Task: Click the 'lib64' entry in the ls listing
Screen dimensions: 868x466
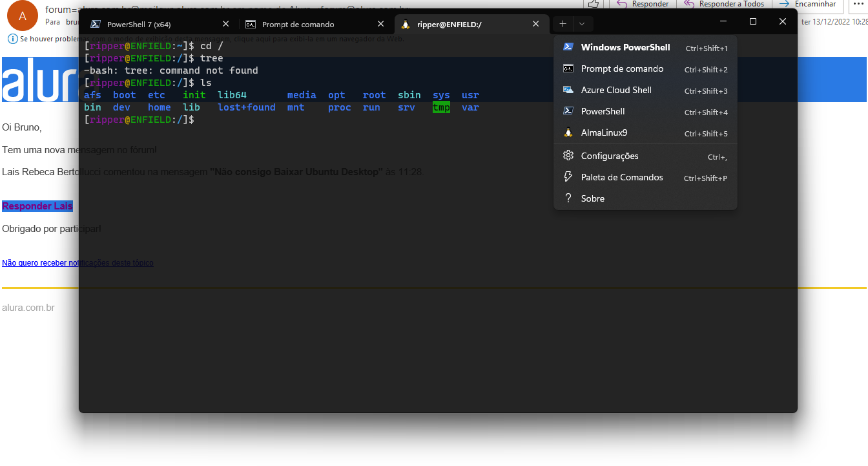Action: point(232,95)
